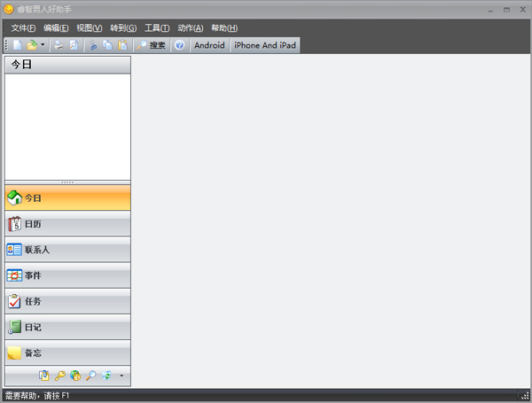532x403 pixels.
Task: Click the copy icon in the toolbar
Action: 107,45
